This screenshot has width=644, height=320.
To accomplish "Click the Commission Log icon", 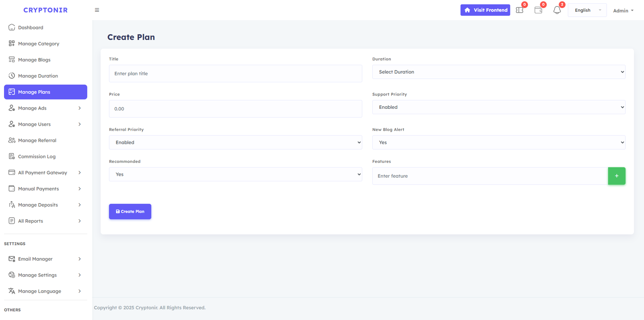I will (12, 156).
